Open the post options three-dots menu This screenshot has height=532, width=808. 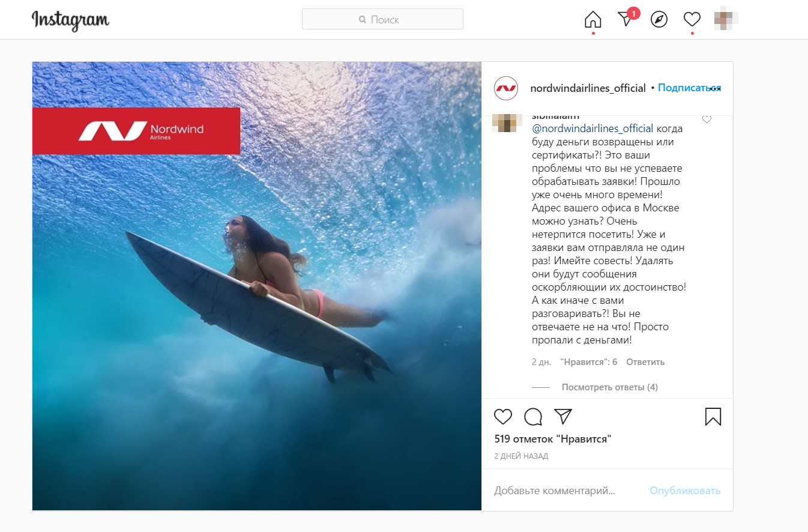714,88
